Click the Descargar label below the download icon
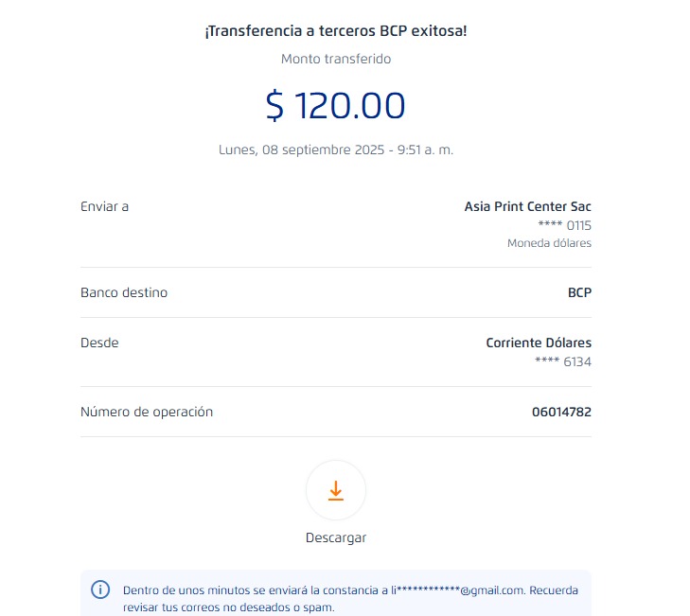The width and height of the screenshot is (690, 616). point(335,537)
